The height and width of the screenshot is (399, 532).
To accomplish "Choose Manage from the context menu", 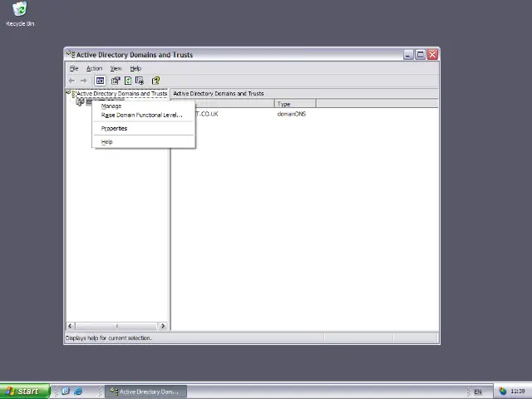I will click(x=111, y=106).
